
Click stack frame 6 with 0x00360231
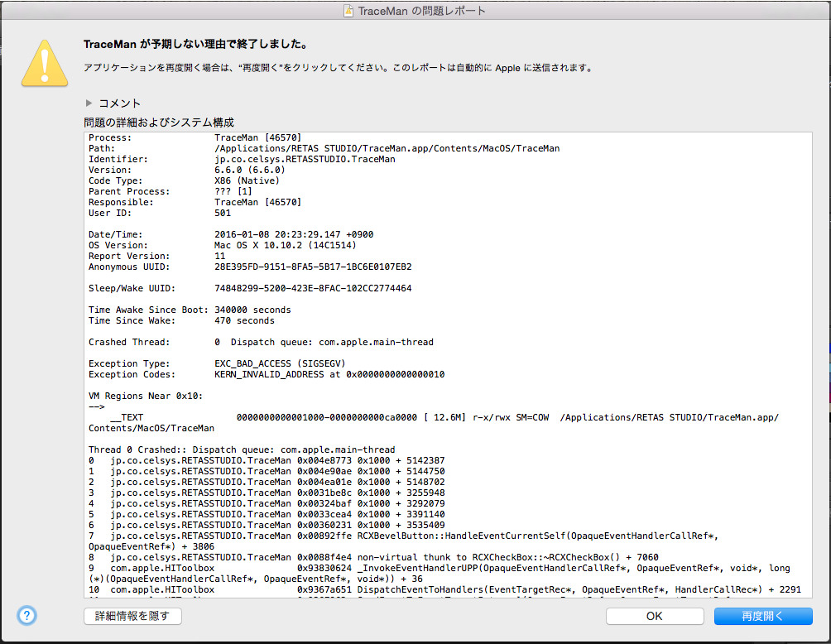[x=267, y=525]
